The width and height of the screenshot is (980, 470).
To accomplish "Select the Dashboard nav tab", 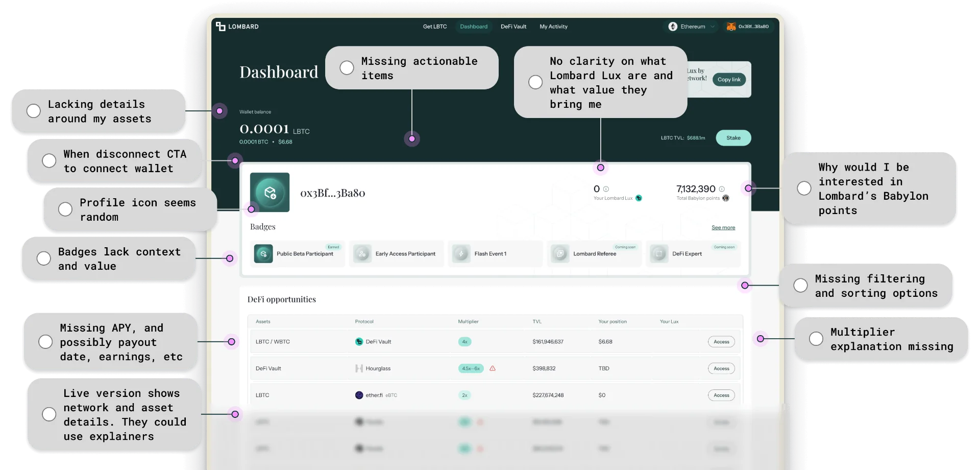I will pos(474,27).
